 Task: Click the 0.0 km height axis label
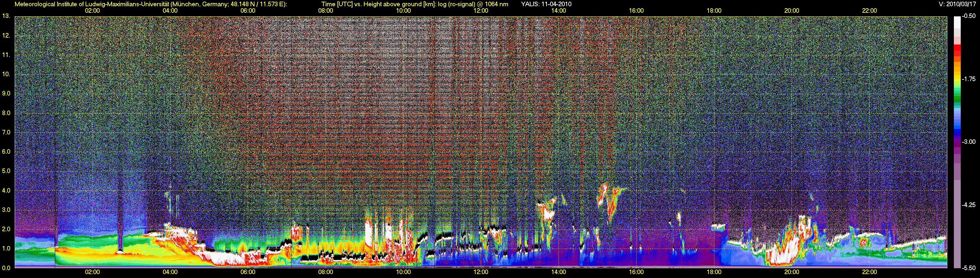coord(6,268)
